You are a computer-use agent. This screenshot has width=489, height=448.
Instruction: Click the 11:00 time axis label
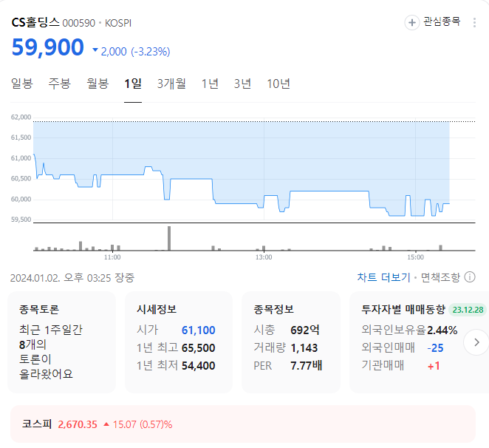(112, 257)
